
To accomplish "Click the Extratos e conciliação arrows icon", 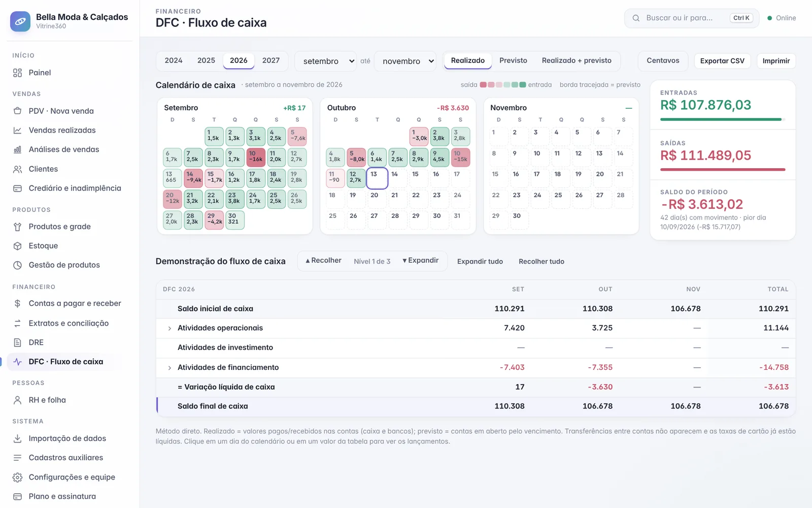I will [x=17, y=323].
